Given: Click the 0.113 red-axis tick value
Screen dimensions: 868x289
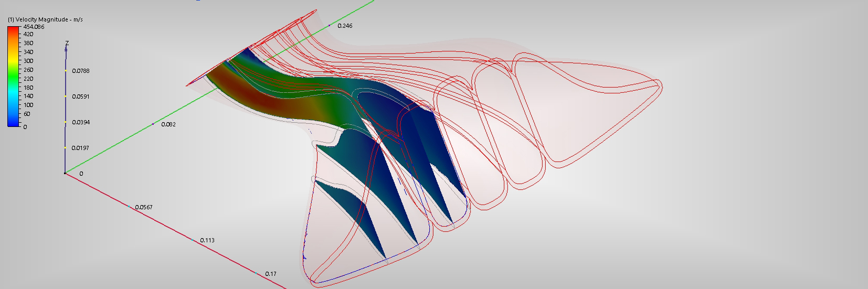Looking at the screenshot, I should pos(207,240).
